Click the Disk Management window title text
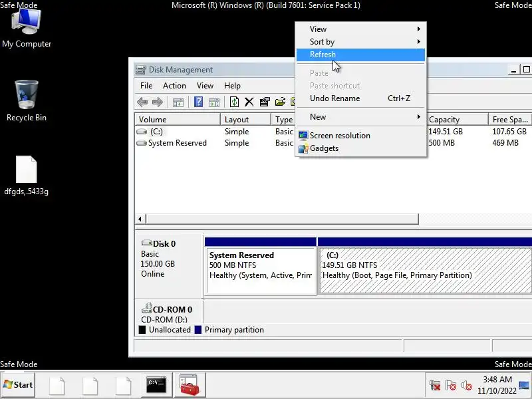 pos(181,70)
